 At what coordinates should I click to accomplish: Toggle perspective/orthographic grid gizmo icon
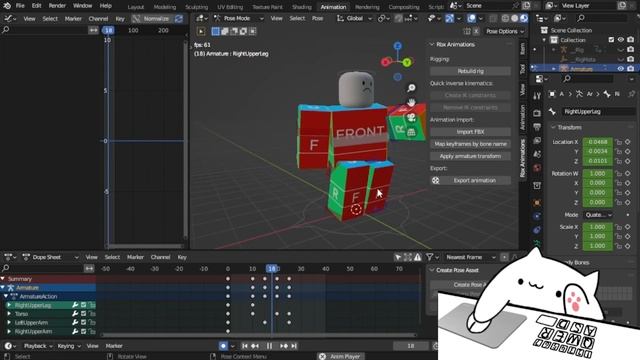tap(411, 132)
